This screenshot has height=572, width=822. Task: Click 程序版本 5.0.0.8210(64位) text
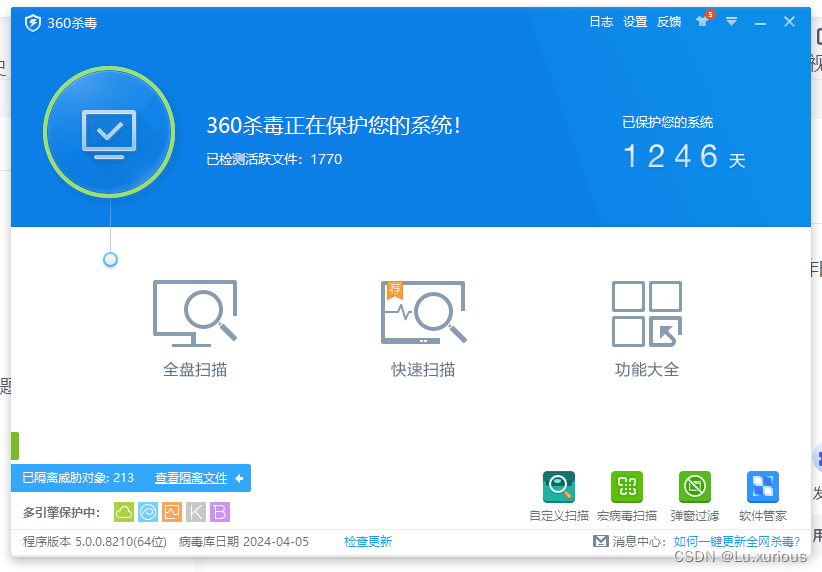click(95, 542)
